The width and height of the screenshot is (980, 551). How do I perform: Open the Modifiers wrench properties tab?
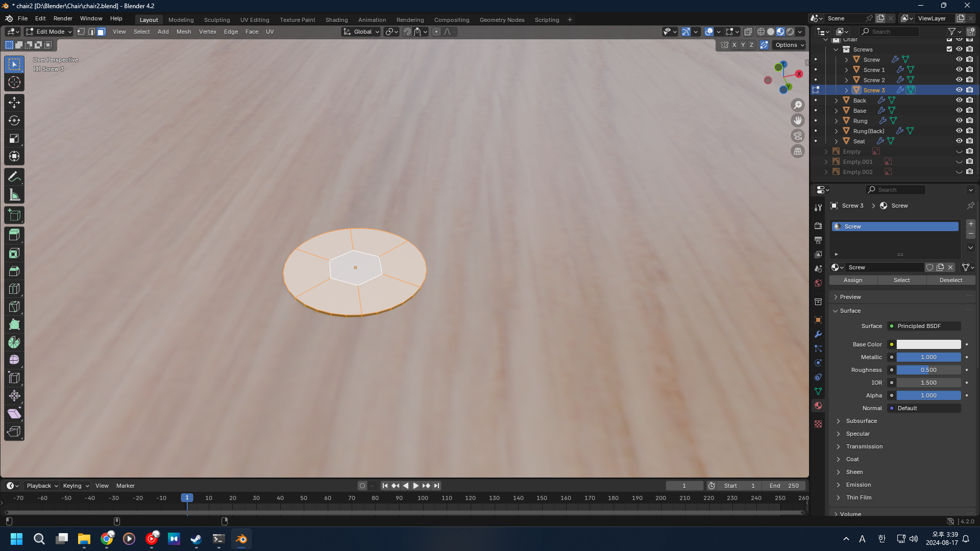click(818, 334)
